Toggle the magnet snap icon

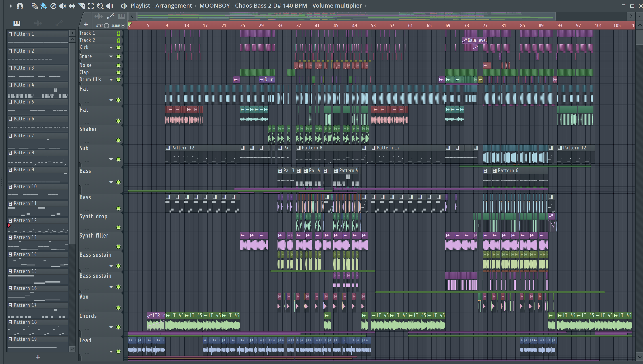click(x=20, y=6)
